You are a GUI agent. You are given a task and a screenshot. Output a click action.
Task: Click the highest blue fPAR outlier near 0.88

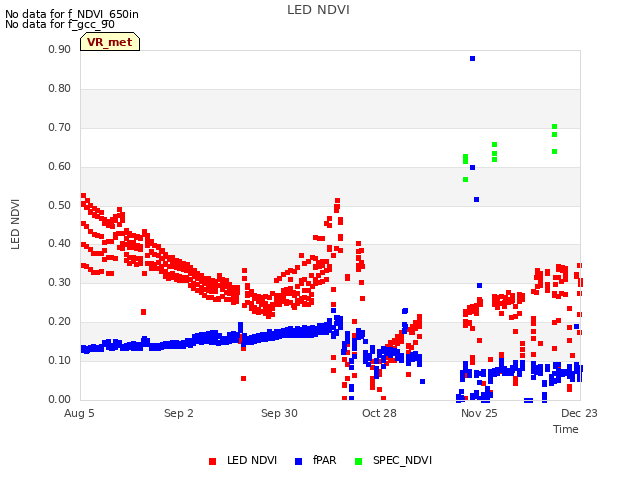point(472,58)
